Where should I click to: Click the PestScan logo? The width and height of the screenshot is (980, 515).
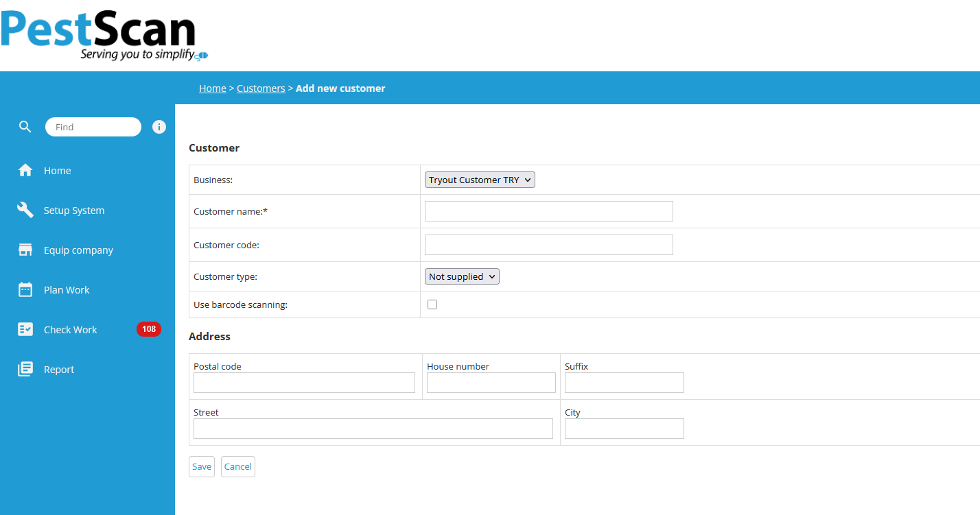tap(103, 34)
